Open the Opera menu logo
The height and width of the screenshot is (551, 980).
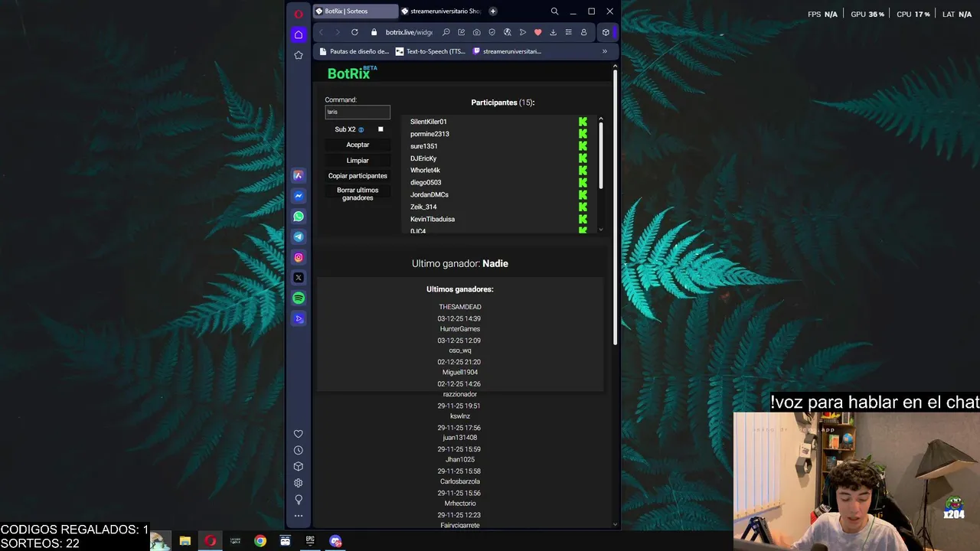299,14
